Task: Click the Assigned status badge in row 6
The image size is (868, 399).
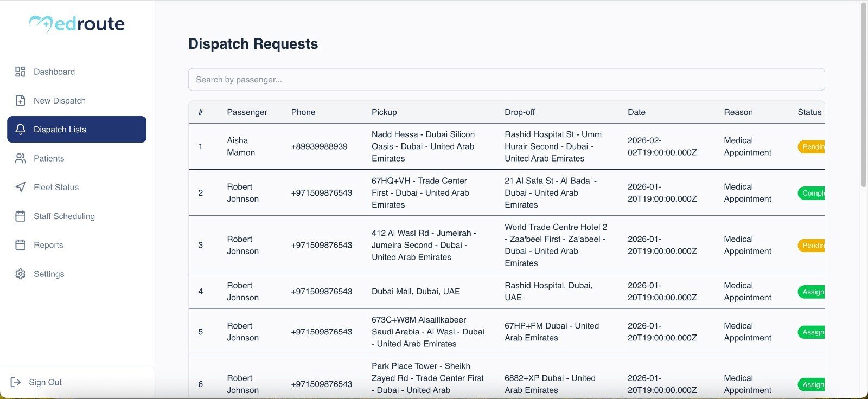Action: point(811,384)
